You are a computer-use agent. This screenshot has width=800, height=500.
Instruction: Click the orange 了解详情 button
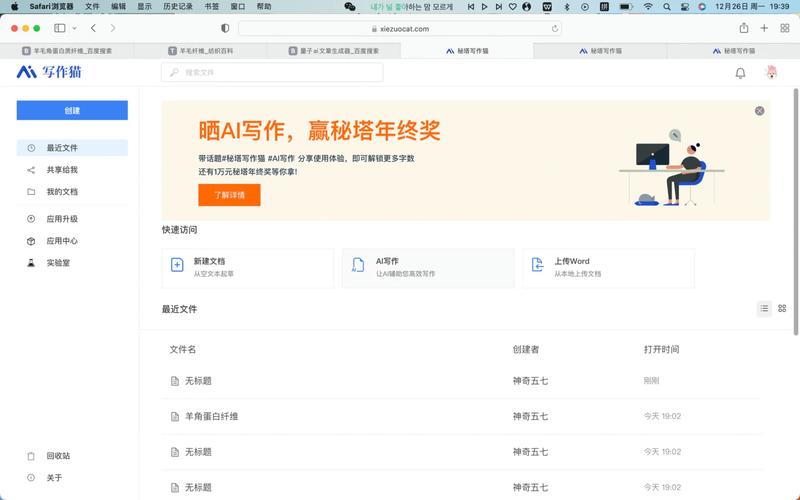point(229,195)
